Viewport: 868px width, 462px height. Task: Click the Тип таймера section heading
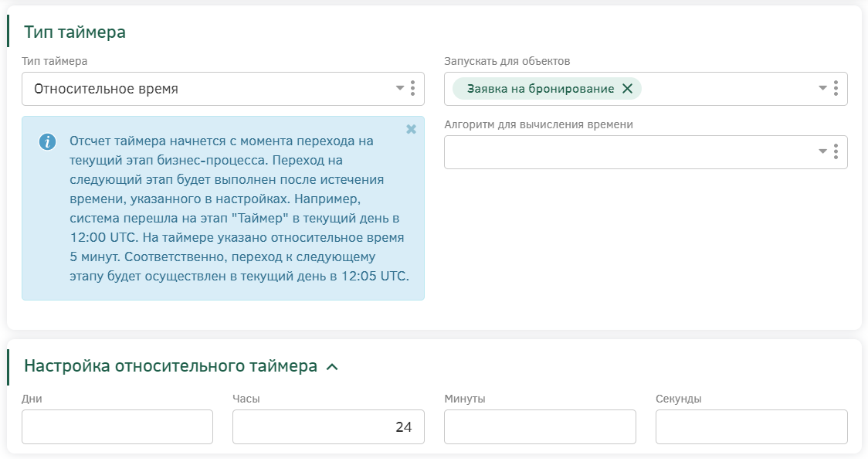coord(75,32)
